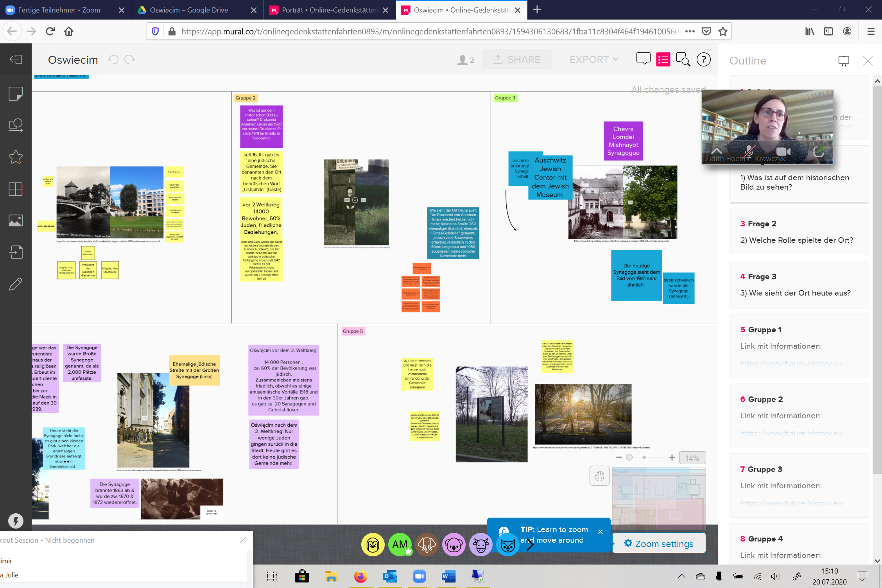Click the zoom level slider handle
The width and height of the screenshot is (882, 588).
tap(629, 457)
